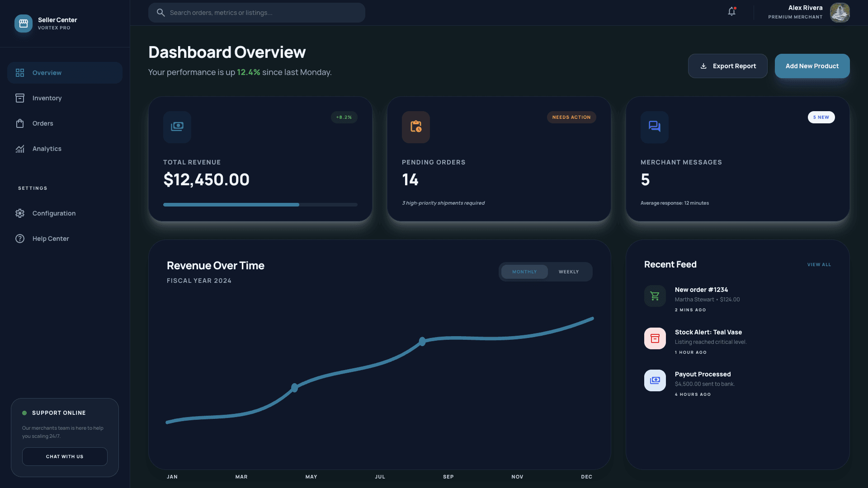Screen dimensions: 868x488
Task: Open the Help Center question mark icon
Action: point(20,239)
